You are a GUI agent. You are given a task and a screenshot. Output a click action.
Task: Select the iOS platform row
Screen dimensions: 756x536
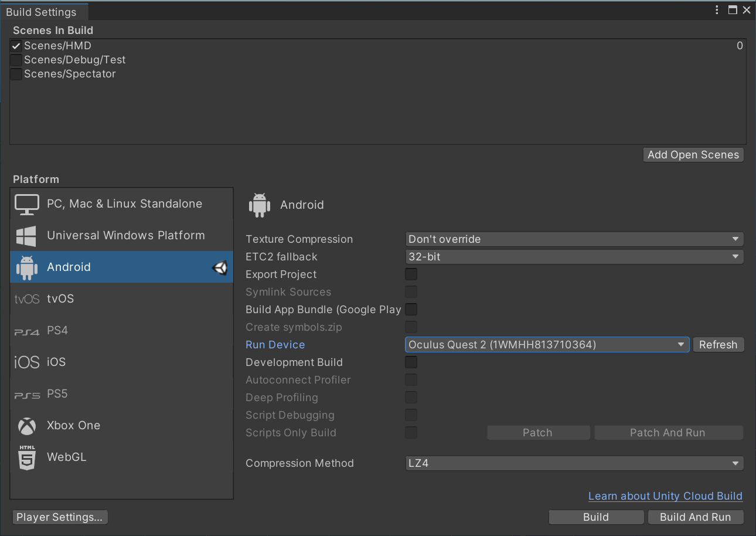[122, 362]
